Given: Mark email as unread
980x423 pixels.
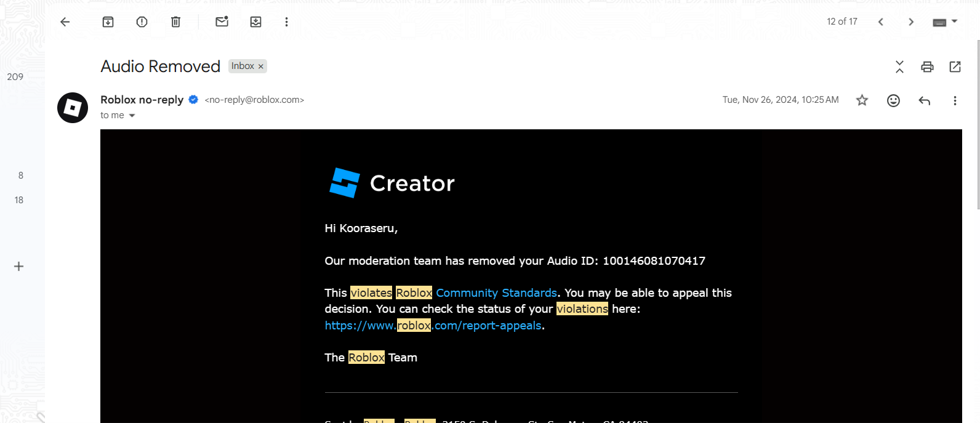Looking at the screenshot, I should click(x=222, y=22).
